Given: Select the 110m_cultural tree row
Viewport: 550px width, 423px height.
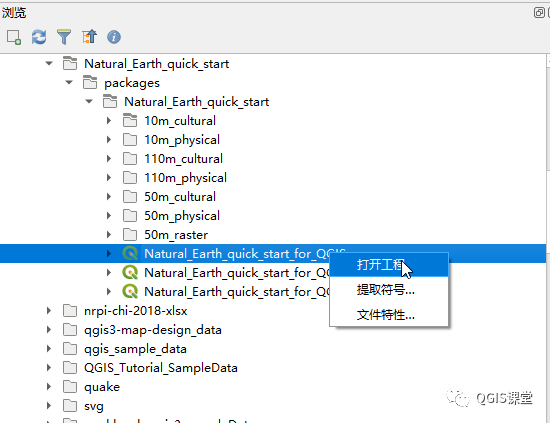Looking at the screenshot, I should point(273,159).
